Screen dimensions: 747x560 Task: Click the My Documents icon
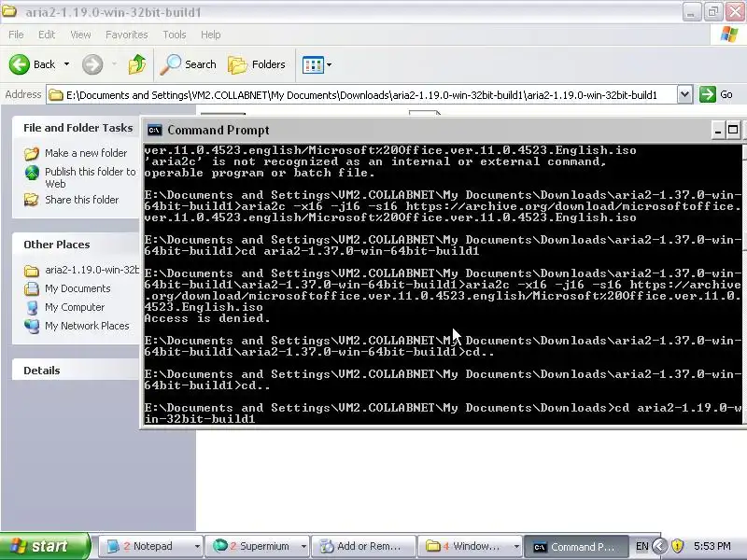click(32, 288)
